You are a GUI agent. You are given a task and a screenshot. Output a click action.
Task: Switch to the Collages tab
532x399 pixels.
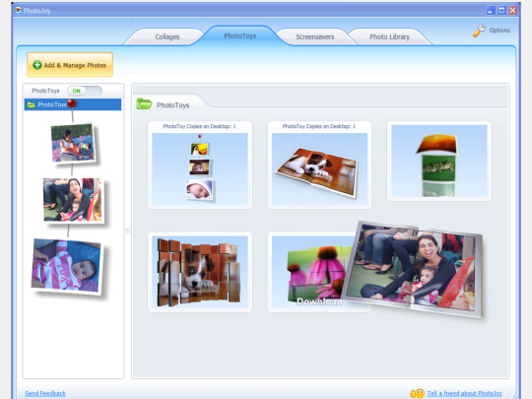click(166, 36)
